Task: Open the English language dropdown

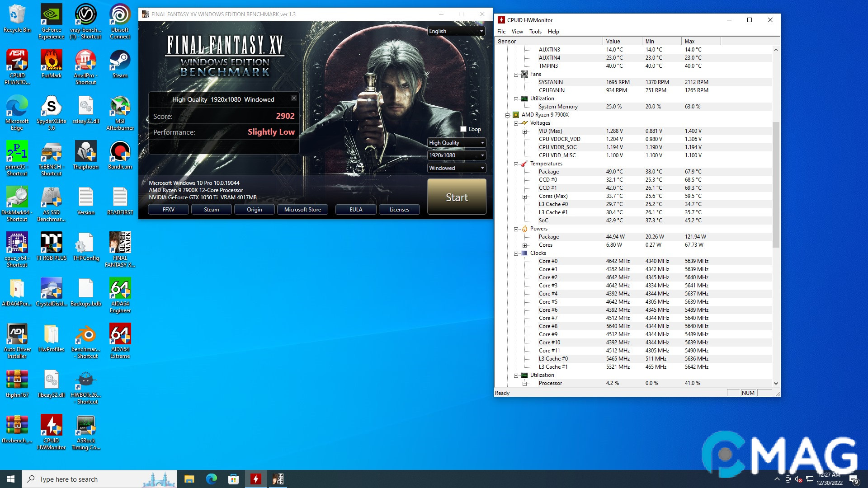Action: pyautogui.click(x=456, y=31)
